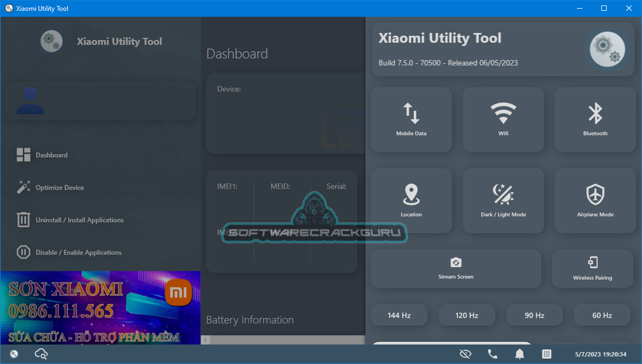642x364 pixels.
Task: Toggle the Mobile Data tile
Action: tap(411, 120)
